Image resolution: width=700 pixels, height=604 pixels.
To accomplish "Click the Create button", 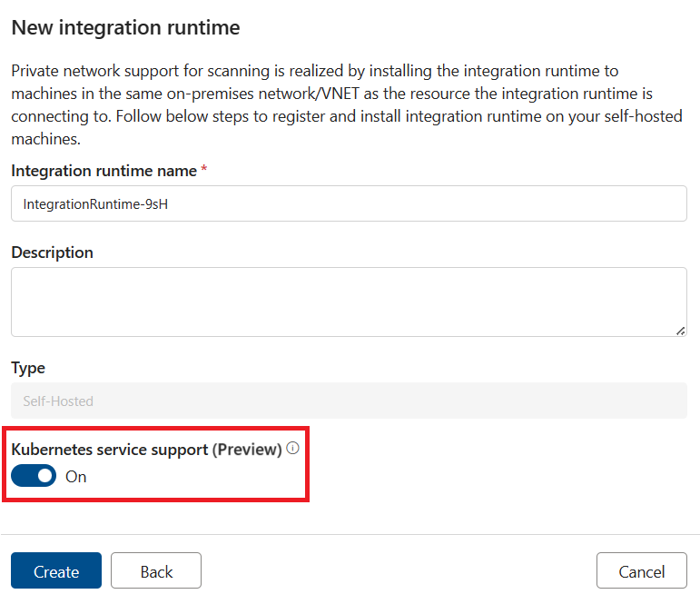I will (56, 571).
